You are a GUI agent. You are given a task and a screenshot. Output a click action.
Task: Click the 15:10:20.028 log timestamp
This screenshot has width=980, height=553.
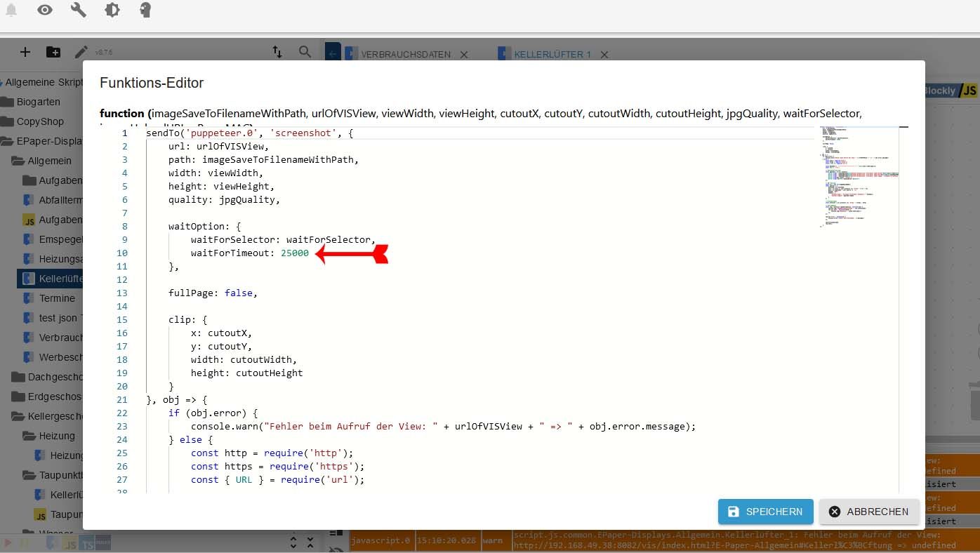(445, 540)
